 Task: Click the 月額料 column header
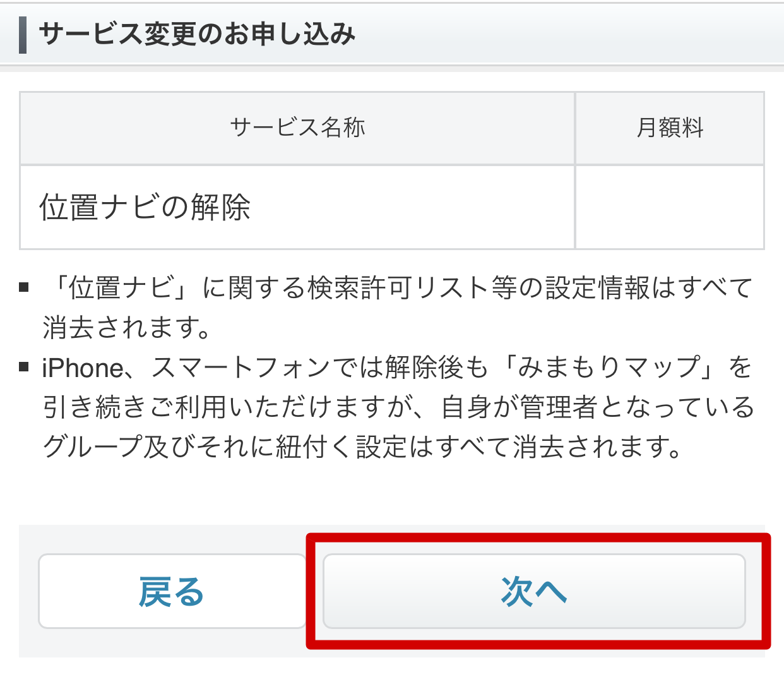point(670,128)
